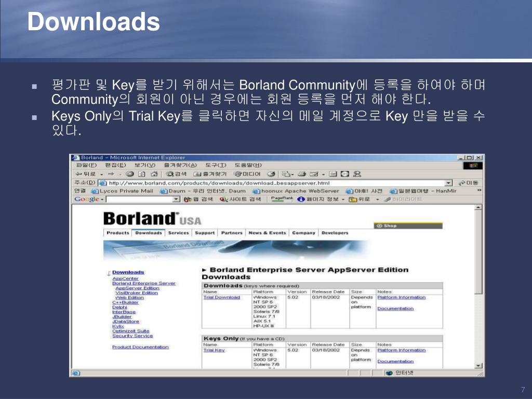
Task: Click Platform Information in the Downloads table
Action: coord(402,297)
